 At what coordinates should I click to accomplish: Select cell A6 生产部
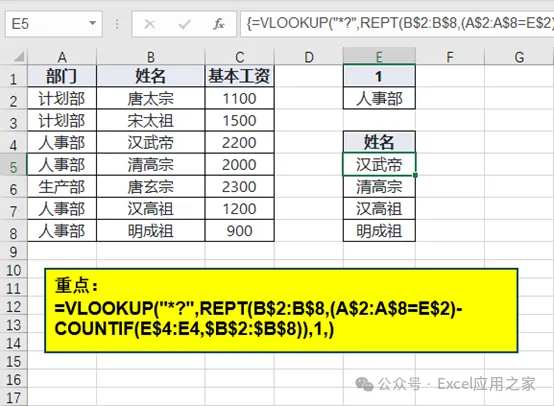62,187
